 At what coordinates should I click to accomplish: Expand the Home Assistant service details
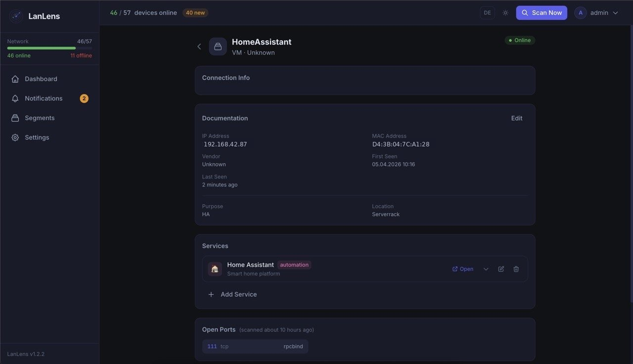pyautogui.click(x=486, y=269)
